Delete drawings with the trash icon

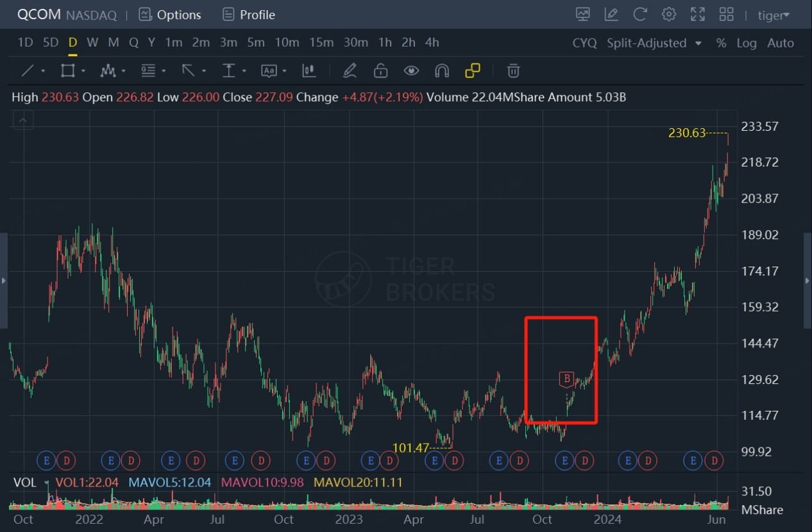pyautogui.click(x=513, y=71)
